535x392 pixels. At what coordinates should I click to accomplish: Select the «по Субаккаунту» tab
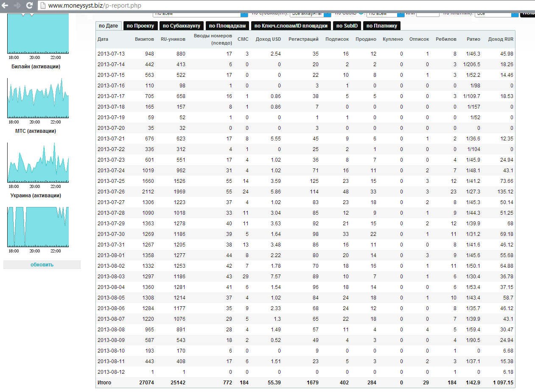pyautogui.click(x=182, y=26)
